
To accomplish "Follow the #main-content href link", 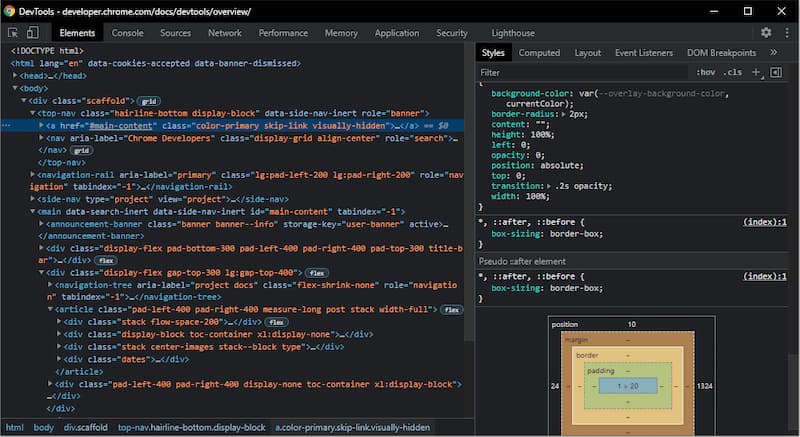I will click(120, 125).
